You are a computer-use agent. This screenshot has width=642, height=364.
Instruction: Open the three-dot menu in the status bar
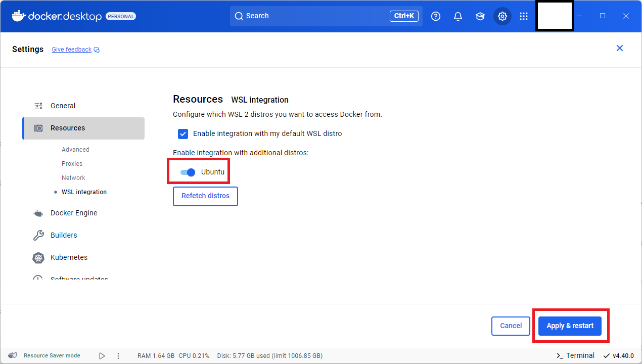pos(118,355)
